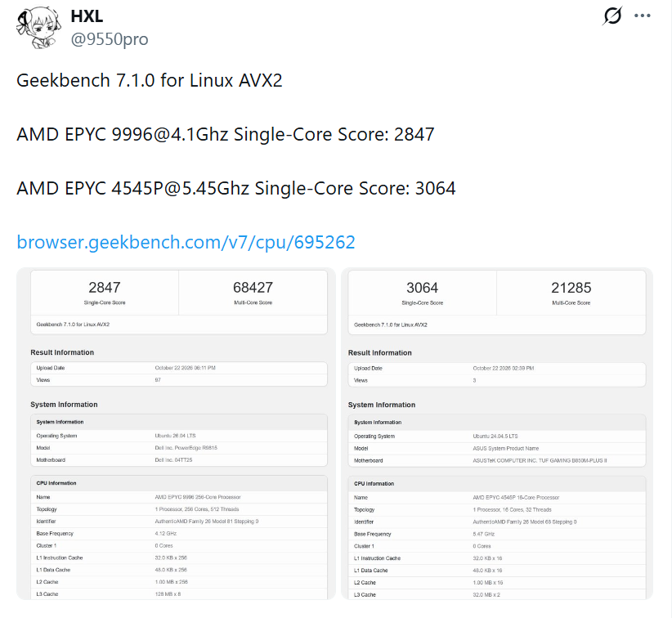Click '1 Processor, 16 Cores, 32 Threads' topology
Image resolution: width=672 pixels, height=618 pixels.
pos(512,509)
